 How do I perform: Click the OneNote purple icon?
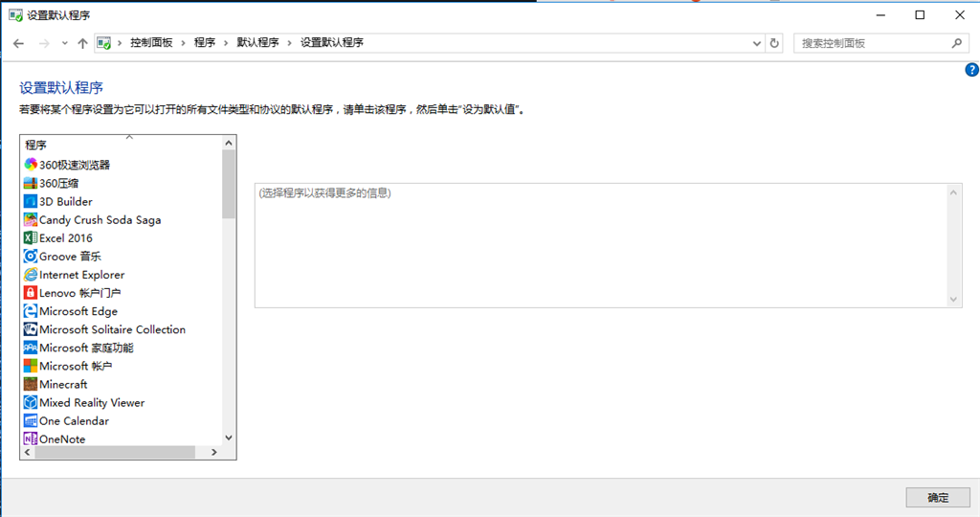coord(30,438)
